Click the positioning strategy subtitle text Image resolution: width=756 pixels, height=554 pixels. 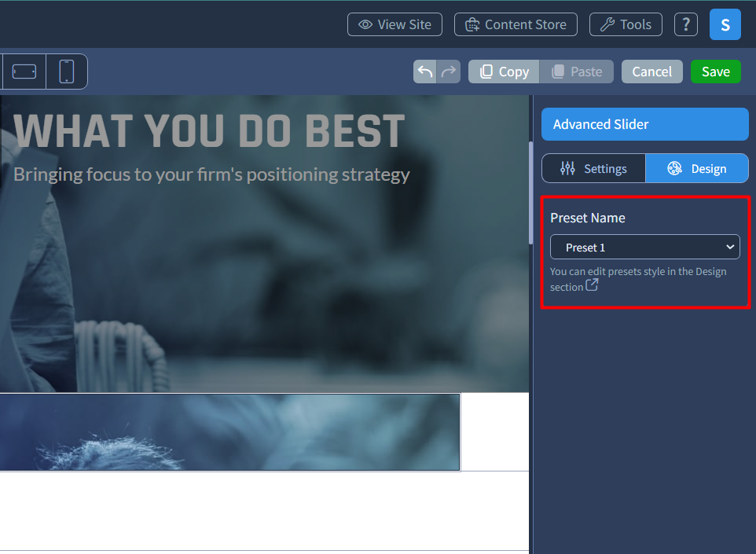(x=211, y=174)
